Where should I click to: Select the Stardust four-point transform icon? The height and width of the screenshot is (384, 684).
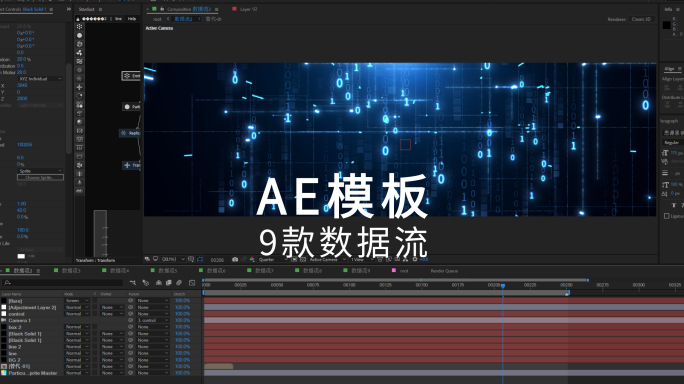pyautogui.click(x=79, y=87)
